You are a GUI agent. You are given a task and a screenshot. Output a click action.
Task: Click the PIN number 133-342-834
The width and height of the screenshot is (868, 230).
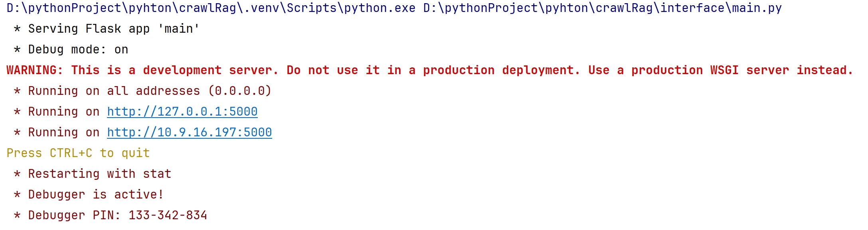click(168, 215)
